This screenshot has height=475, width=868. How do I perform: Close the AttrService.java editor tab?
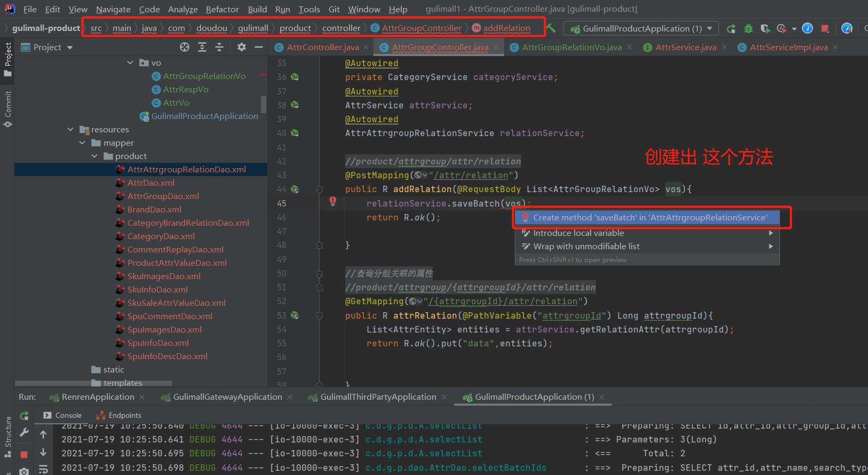point(724,47)
